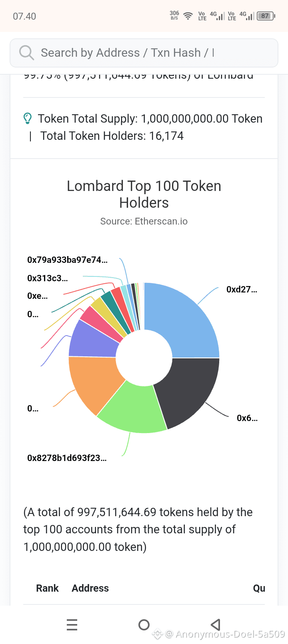Click the Source: Etherscan.io subtitle
The image size is (288, 644).
click(144, 221)
